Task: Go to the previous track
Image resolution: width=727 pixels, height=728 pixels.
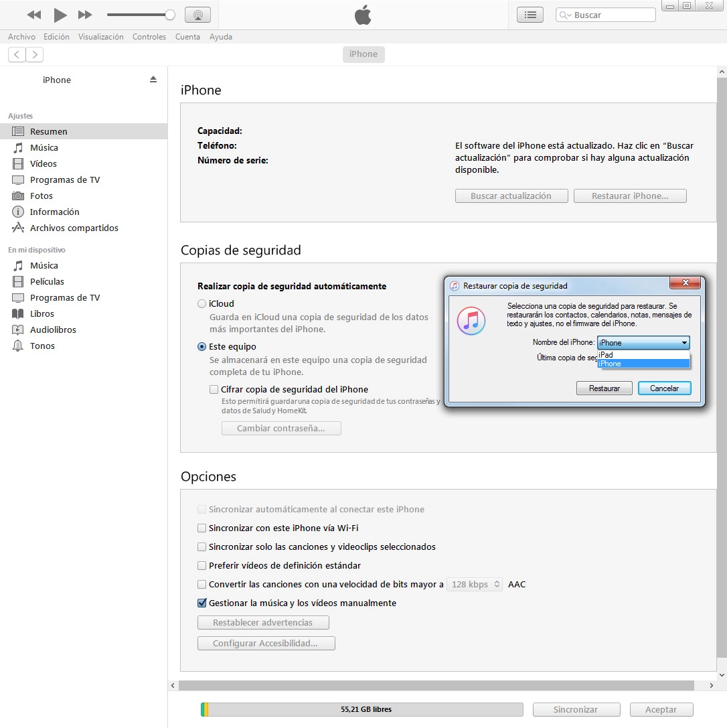Action: click(34, 15)
